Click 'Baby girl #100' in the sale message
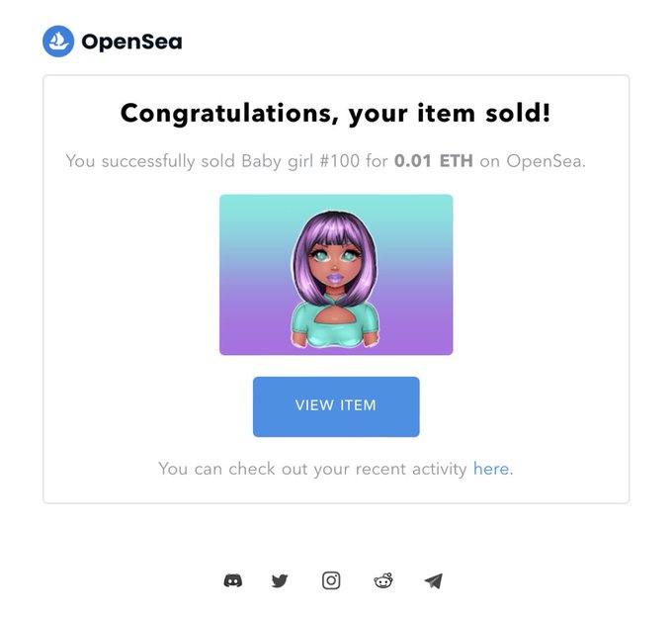672x617 pixels. click(x=300, y=161)
